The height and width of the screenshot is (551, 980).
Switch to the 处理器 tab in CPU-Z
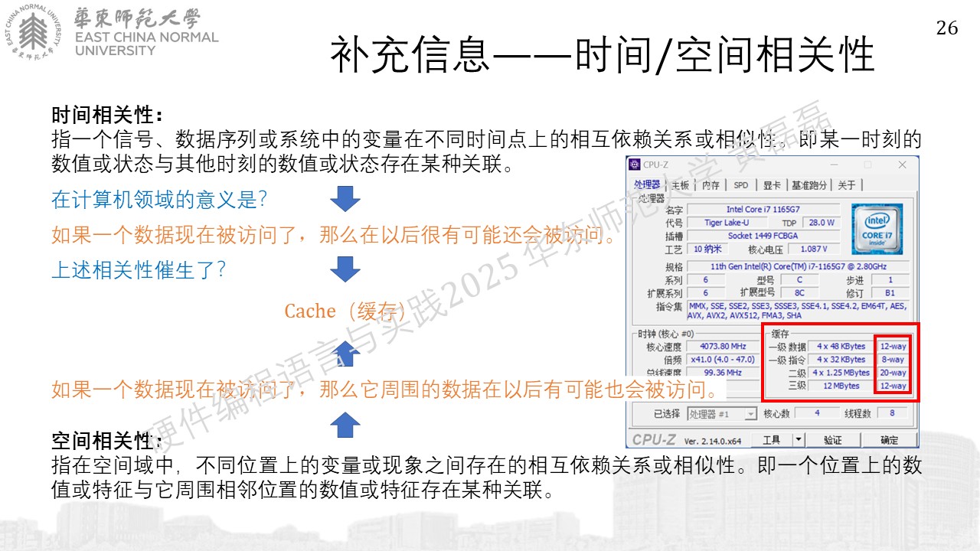point(647,184)
